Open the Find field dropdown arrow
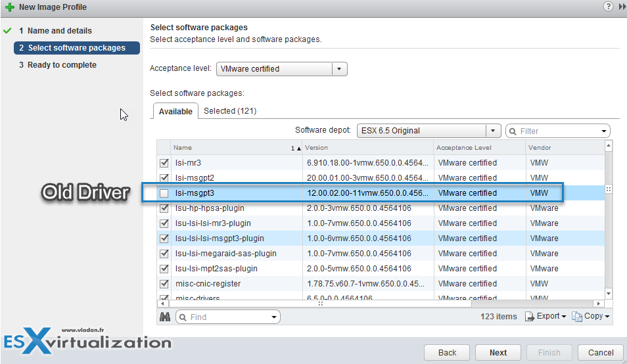 (273, 317)
